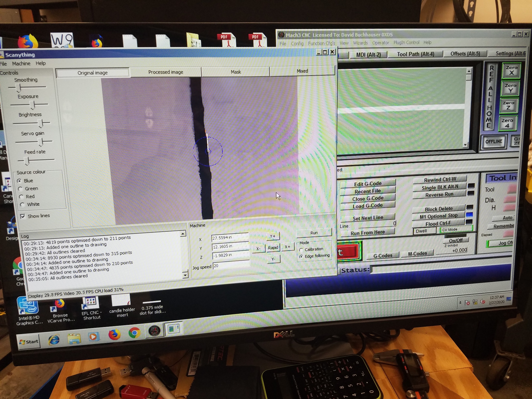The width and height of the screenshot is (532, 399).
Task: Click the M-Codes button in Mach3
Action: (417, 254)
